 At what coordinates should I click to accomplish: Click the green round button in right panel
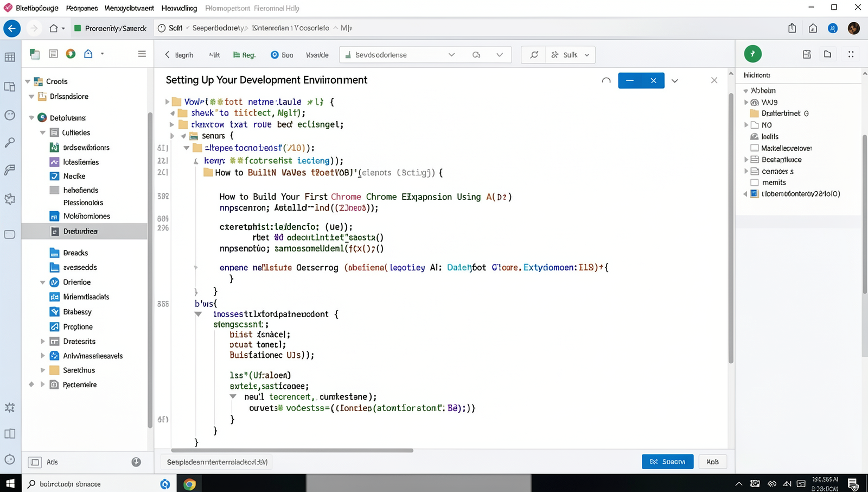(752, 54)
